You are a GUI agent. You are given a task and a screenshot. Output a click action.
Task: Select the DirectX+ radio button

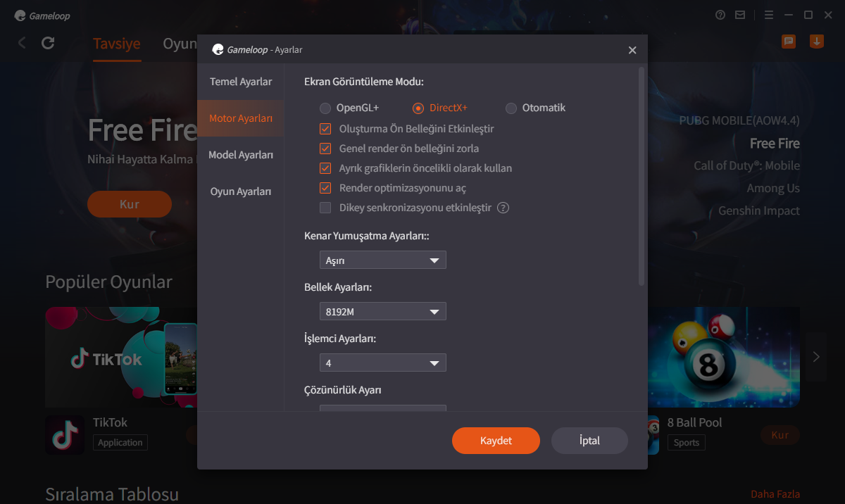418,108
